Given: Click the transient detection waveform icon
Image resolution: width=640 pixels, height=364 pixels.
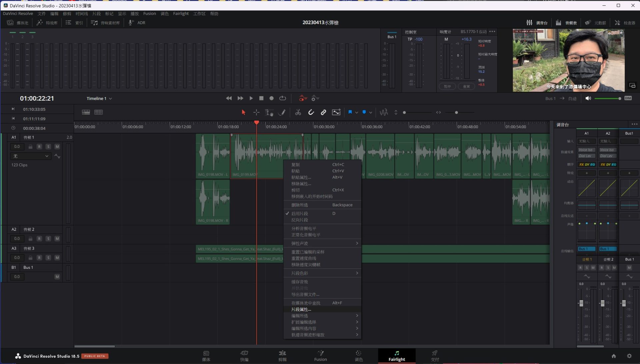Looking at the screenshot, I should (384, 112).
